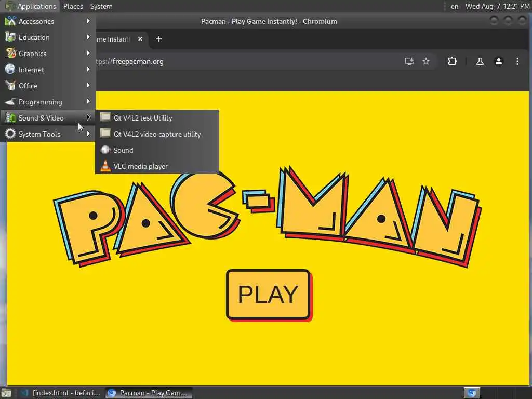Open the Graphics submenu

click(x=48, y=54)
